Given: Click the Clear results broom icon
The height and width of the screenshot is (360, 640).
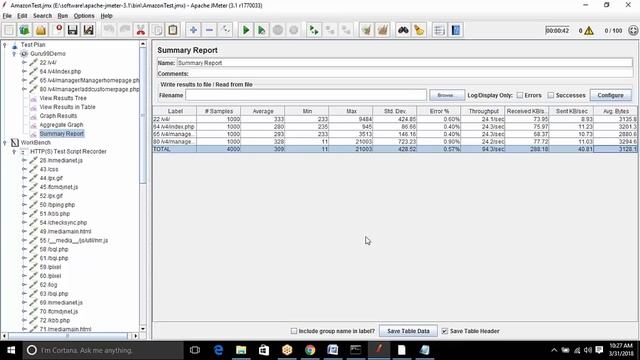Looking at the screenshot, I should coord(367,30).
